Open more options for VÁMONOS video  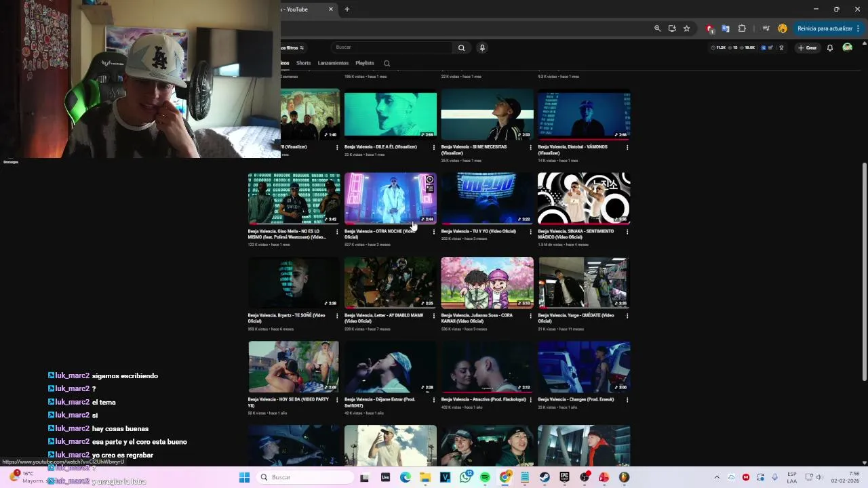(x=627, y=147)
